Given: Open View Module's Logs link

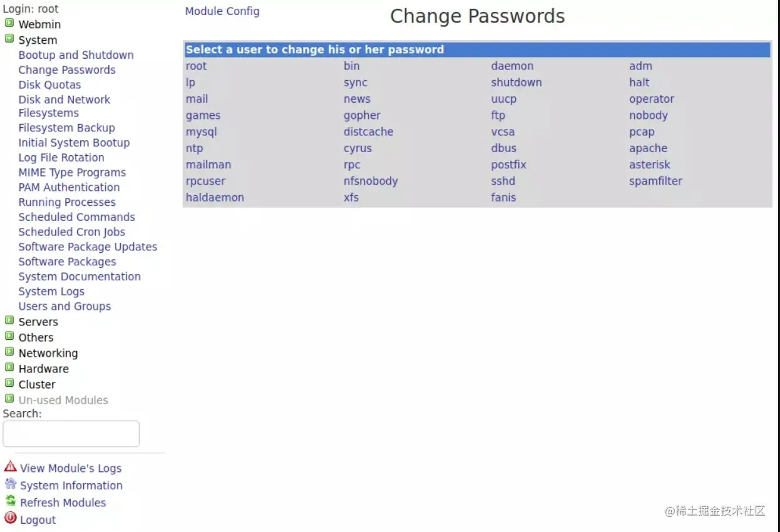Looking at the screenshot, I should (71, 468).
